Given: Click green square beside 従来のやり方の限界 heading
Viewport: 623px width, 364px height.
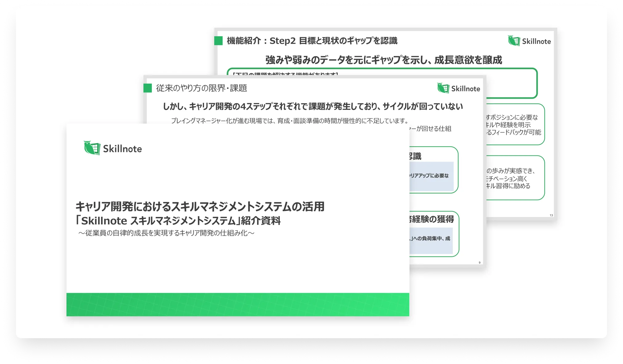Looking at the screenshot, I should click(148, 88).
